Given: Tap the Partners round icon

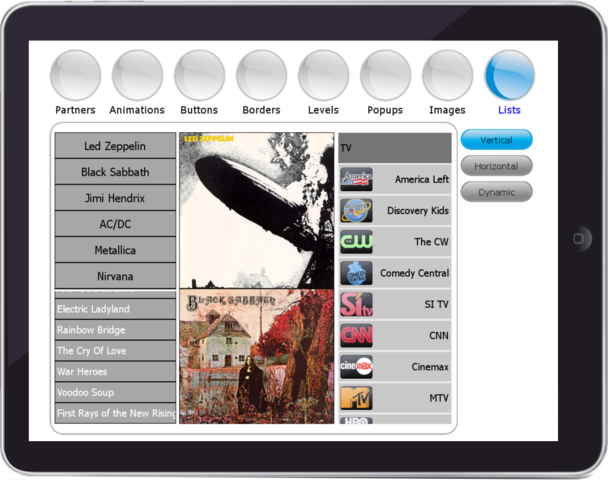Looking at the screenshot, I should [x=75, y=76].
